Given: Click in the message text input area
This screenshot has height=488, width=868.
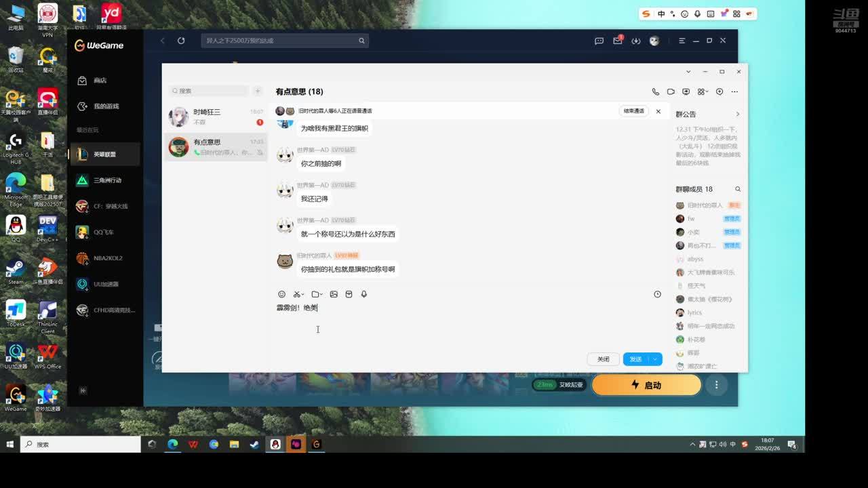Looking at the screenshot, I should tap(468, 325).
